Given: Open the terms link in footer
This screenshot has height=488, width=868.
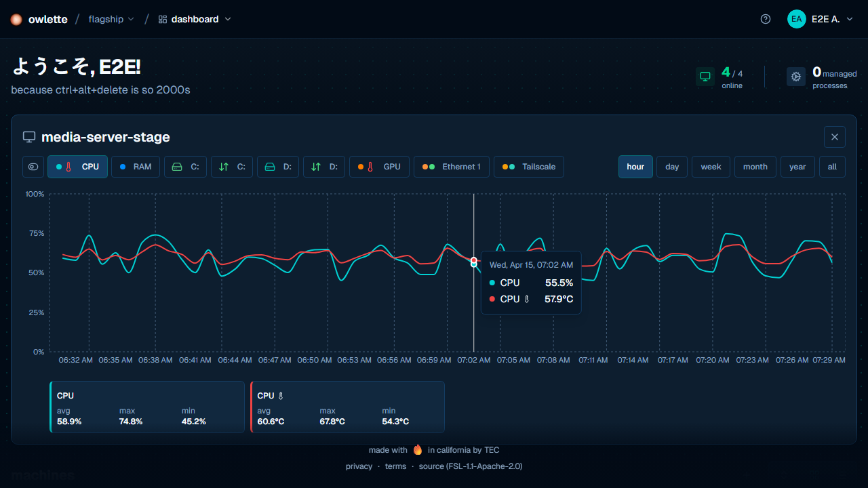Looking at the screenshot, I should point(395,466).
